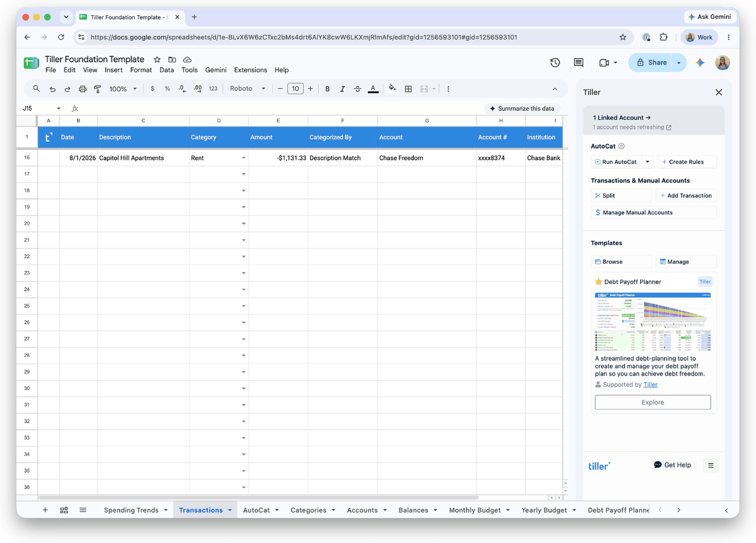Click Create Rules button
This screenshot has width=756, height=543.
pos(687,162)
